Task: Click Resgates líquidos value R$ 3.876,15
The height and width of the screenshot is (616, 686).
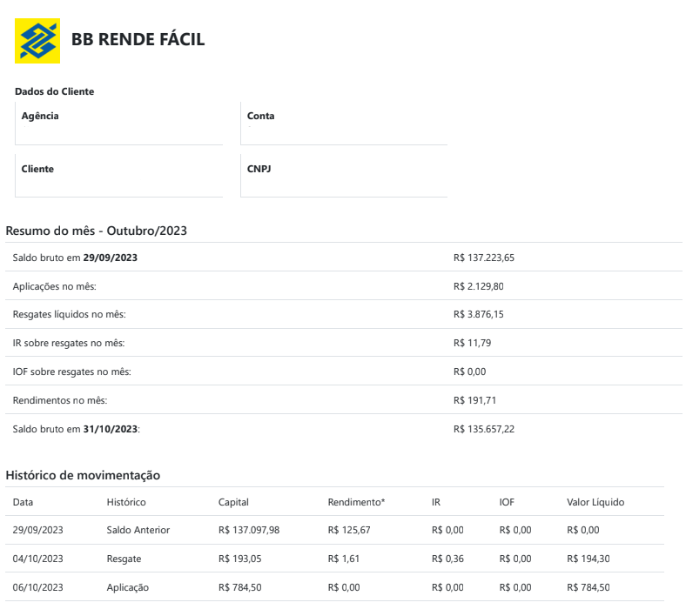Action: pyautogui.click(x=478, y=314)
